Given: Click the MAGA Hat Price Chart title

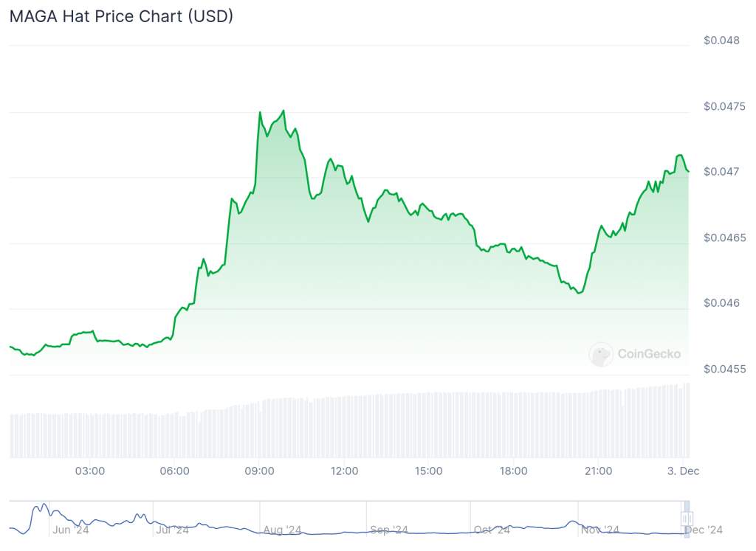Looking at the screenshot, I should coord(121,16).
